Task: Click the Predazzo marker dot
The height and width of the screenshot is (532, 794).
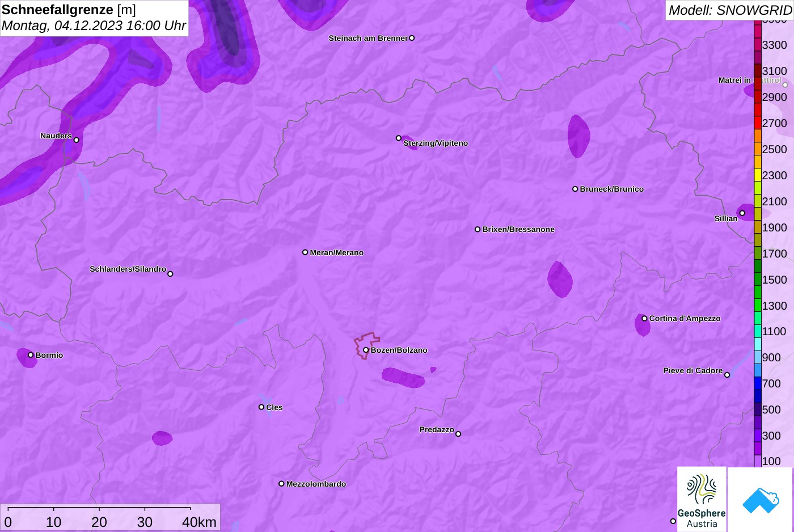Action: pos(458,434)
